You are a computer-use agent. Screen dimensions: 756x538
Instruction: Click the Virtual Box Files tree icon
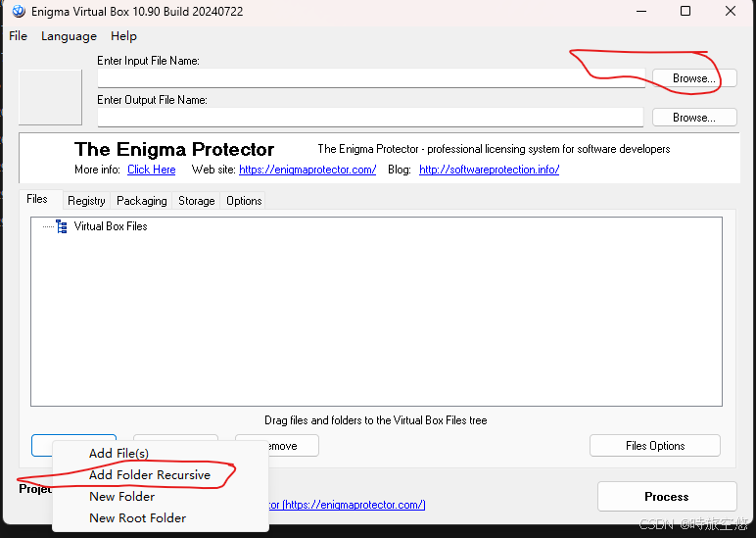(x=62, y=226)
